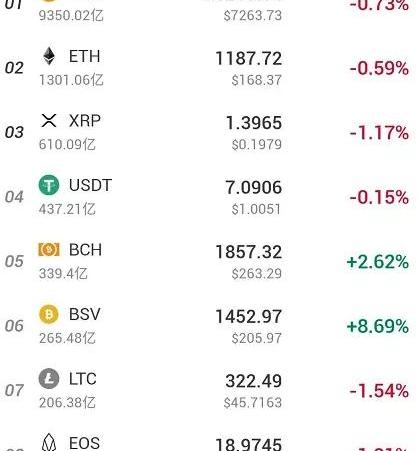The height and width of the screenshot is (451, 419).
Task: Tap the grey Litecoin LTC icon
Action: click(49, 379)
